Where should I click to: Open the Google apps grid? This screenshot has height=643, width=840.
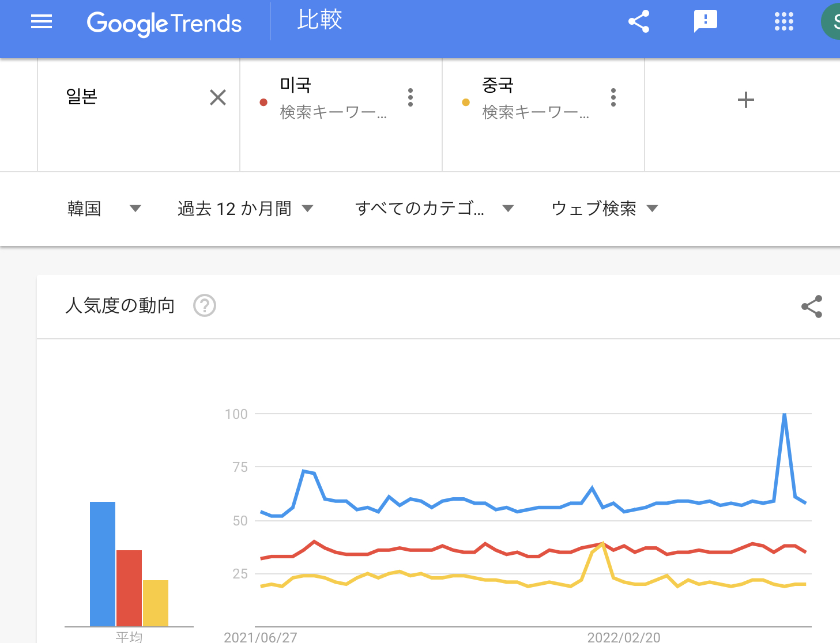tap(784, 22)
